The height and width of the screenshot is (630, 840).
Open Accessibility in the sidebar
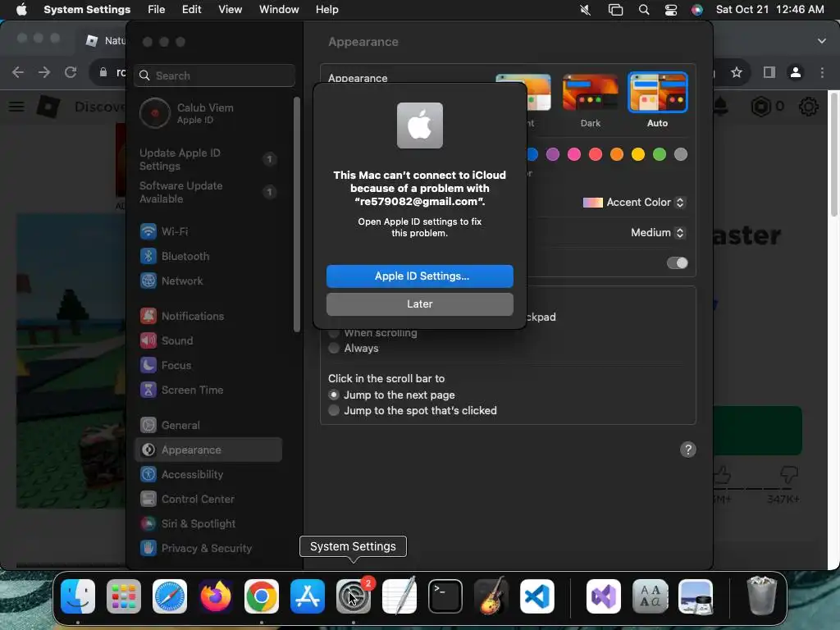point(208,475)
